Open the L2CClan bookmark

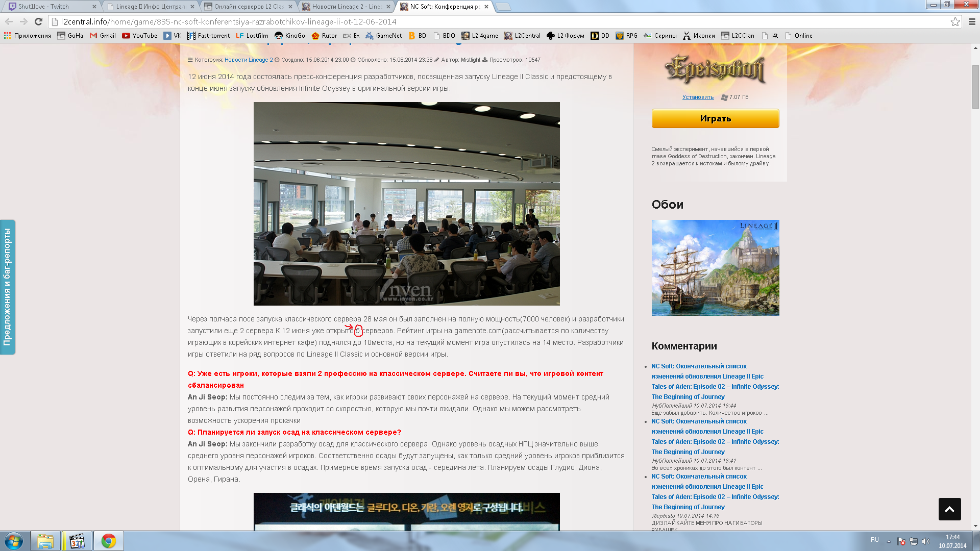(x=738, y=36)
